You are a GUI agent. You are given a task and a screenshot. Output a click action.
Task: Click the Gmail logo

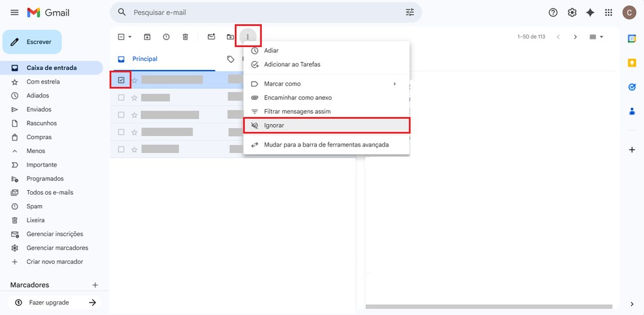(x=48, y=12)
